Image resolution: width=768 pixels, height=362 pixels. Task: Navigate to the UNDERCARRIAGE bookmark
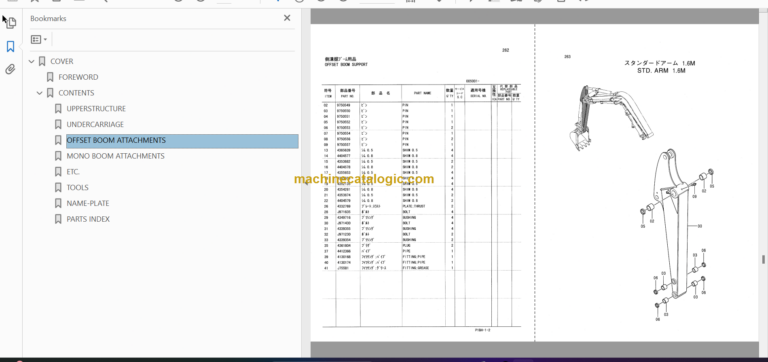click(x=95, y=124)
